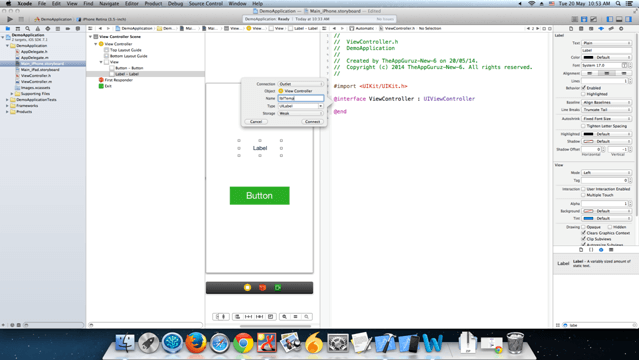Open the Type UILabel combo arrow

[321, 106]
